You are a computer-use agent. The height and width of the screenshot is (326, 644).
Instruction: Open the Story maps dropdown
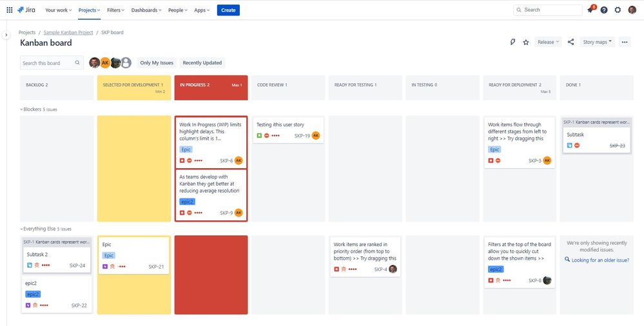[x=597, y=42]
